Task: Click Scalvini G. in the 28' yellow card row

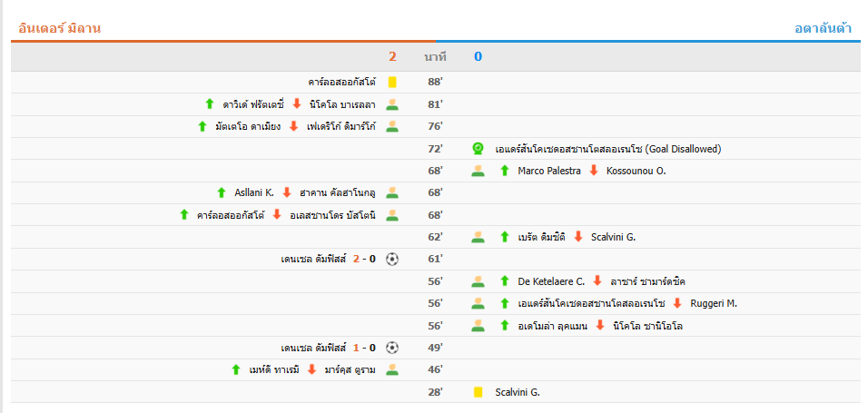Action: [x=518, y=392]
